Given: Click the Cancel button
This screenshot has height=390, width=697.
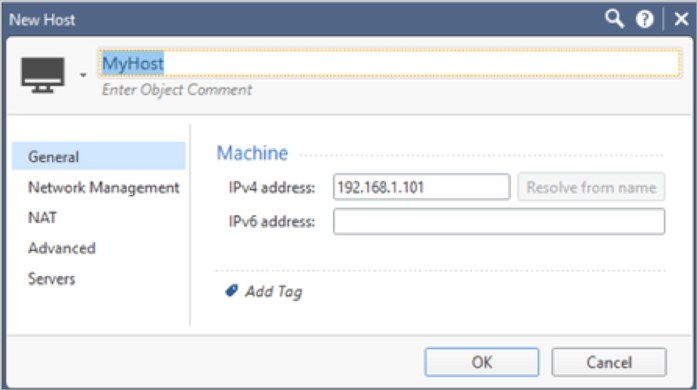Looking at the screenshot, I should [609, 362].
